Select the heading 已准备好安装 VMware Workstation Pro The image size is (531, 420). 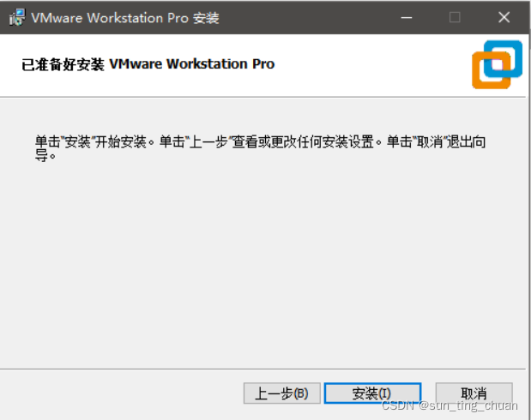(x=148, y=64)
